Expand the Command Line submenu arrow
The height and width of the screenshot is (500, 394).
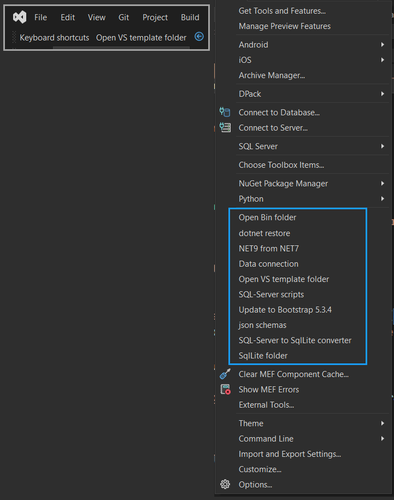tap(382, 439)
